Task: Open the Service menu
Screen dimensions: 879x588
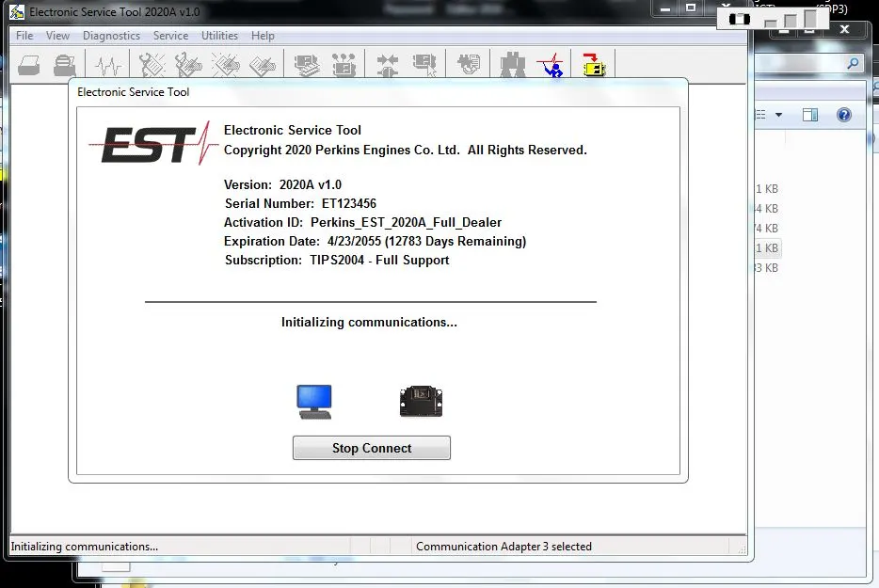Action: coord(170,36)
